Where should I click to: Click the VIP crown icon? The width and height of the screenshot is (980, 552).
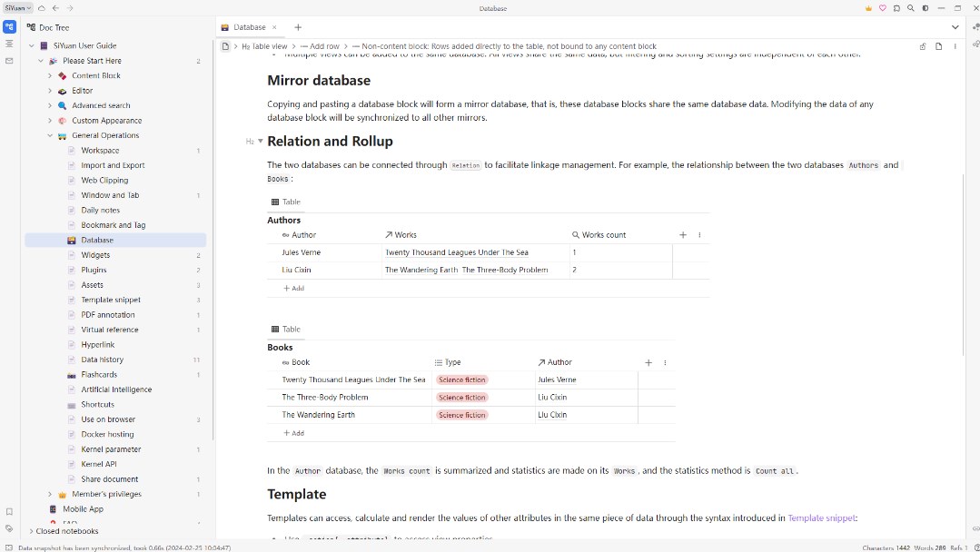point(868,8)
